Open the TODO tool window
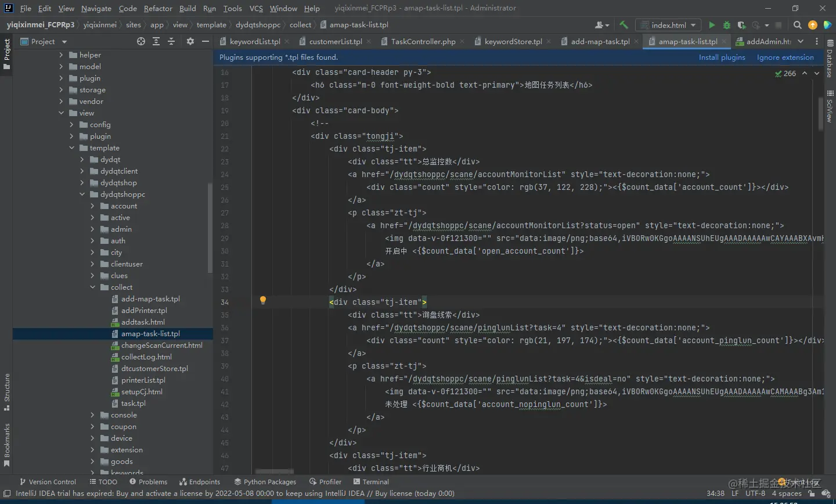The image size is (836, 504). click(x=103, y=481)
